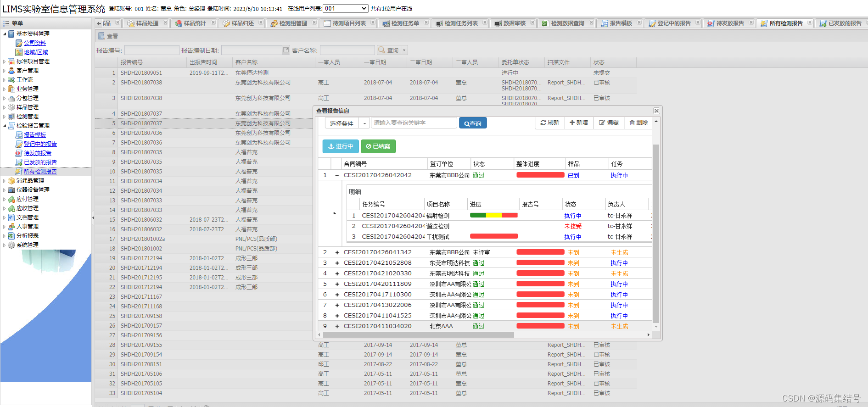Screen dimensions: 868x407
Task: Open the 地域/区域 link in menu
Action: 36,52
